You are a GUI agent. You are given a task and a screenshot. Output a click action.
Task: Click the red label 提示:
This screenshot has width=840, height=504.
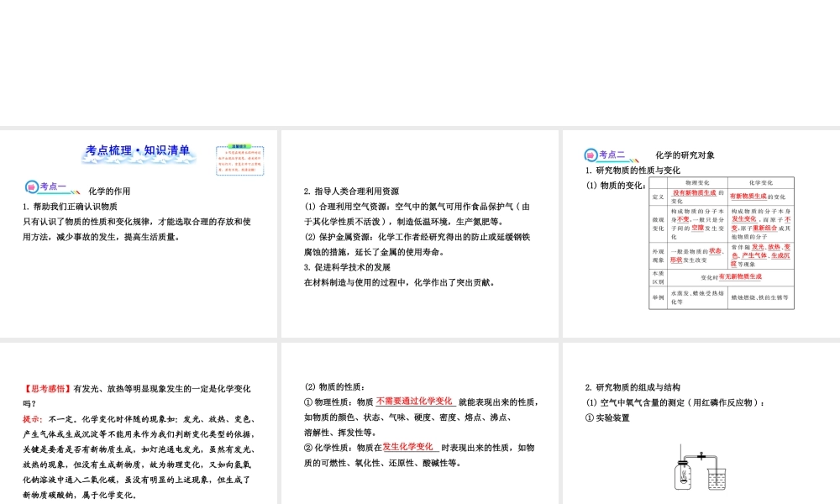pos(33,419)
